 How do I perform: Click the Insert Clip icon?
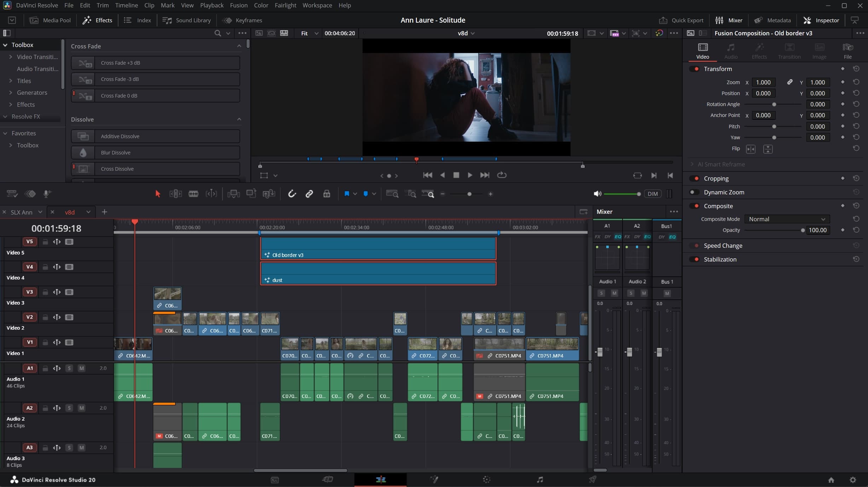(x=233, y=194)
